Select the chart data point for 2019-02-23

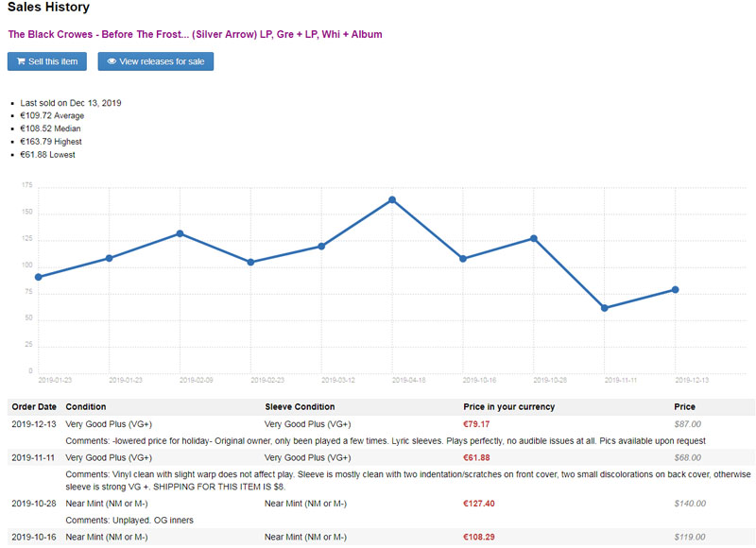pyautogui.click(x=250, y=263)
